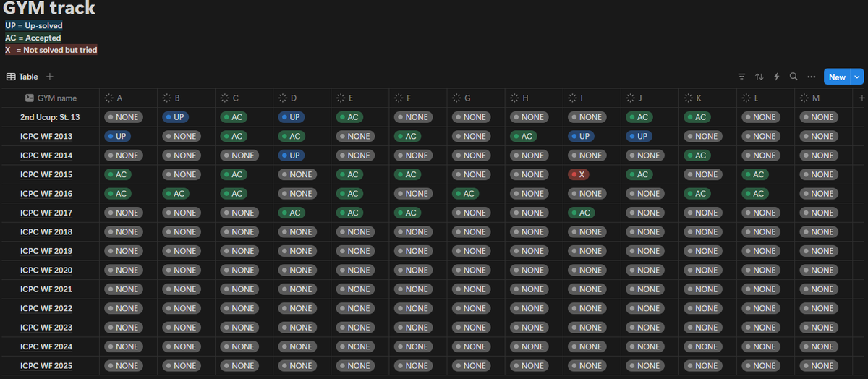Open the 2nd Ucup: St. 13 page

[x=50, y=117]
